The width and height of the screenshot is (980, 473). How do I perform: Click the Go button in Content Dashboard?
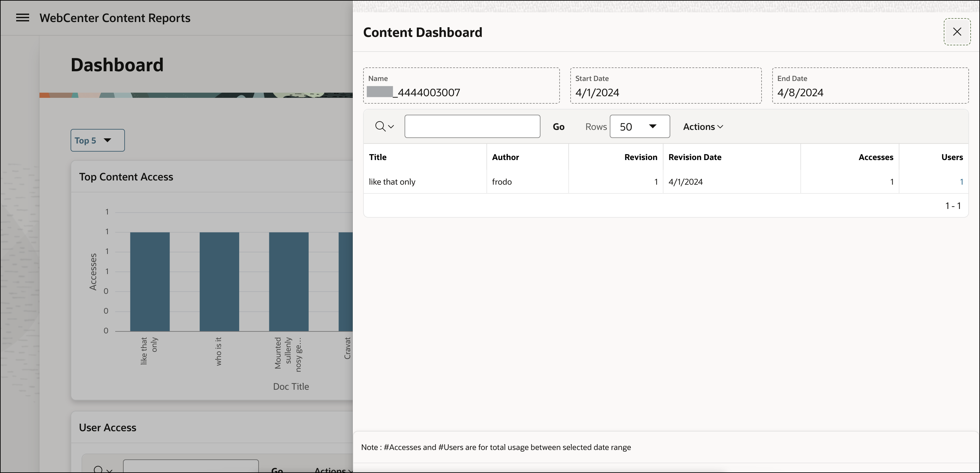click(558, 127)
